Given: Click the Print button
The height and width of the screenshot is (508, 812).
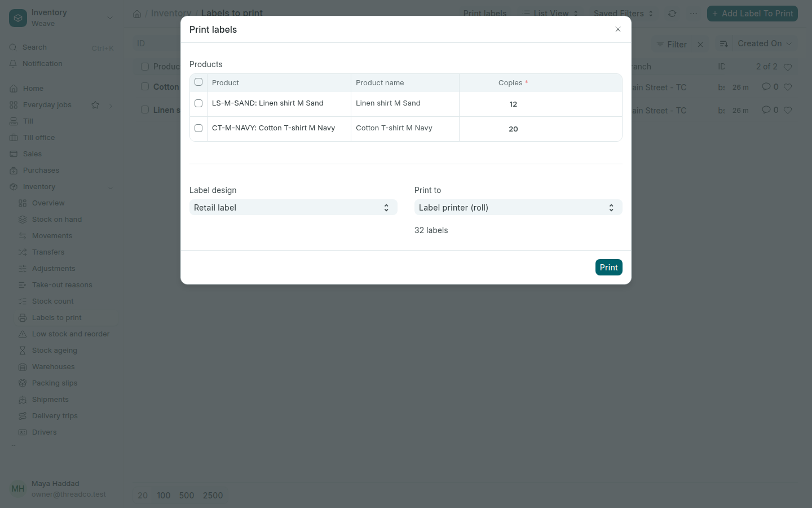Looking at the screenshot, I should [x=608, y=268].
